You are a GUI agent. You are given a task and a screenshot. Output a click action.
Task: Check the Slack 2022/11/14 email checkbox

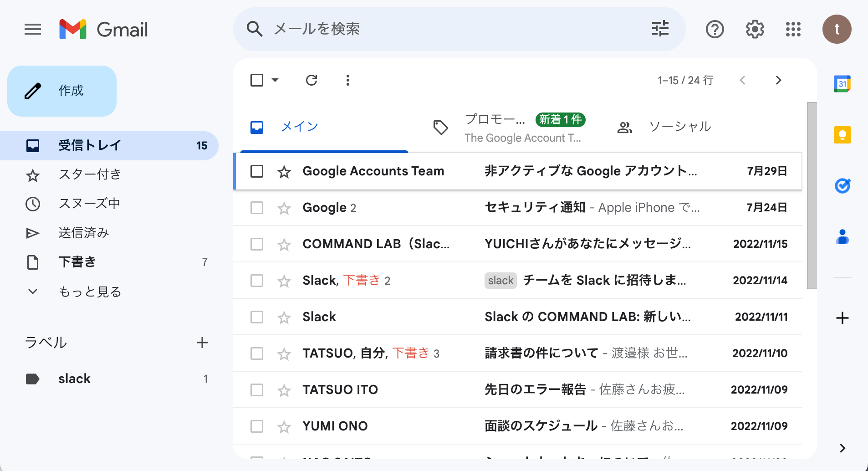click(257, 281)
